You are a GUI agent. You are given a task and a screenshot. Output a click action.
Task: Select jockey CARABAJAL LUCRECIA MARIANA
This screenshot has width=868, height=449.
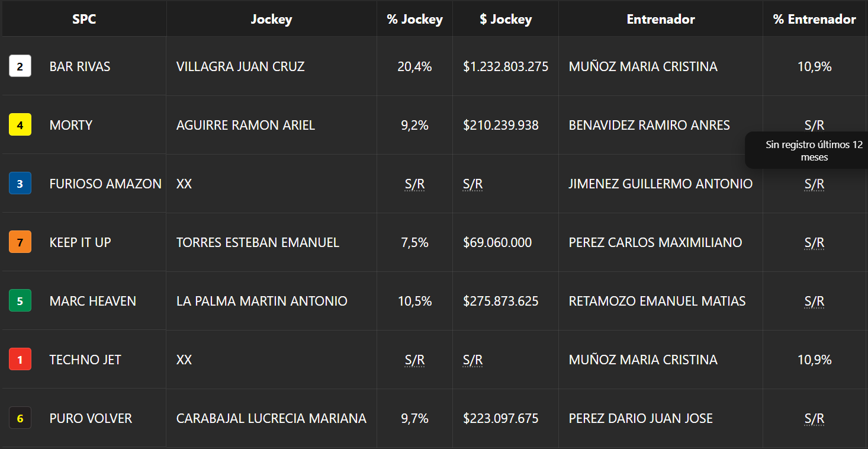pos(271,418)
